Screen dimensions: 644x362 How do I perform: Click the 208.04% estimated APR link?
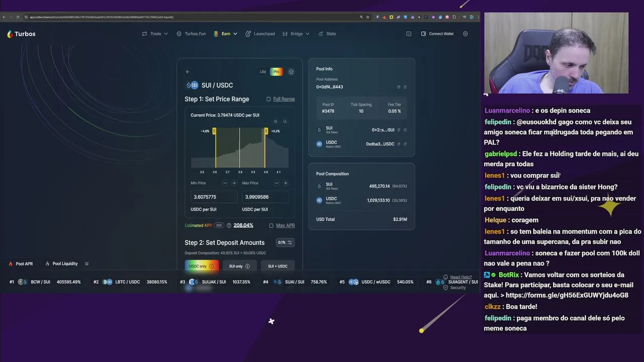coord(243,225)
